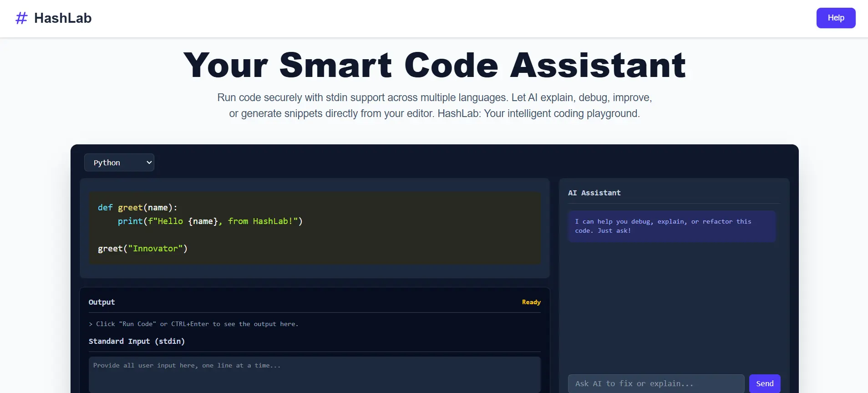Open the Help button
This screenshot has height=393, width=868.
coord(835,18)
